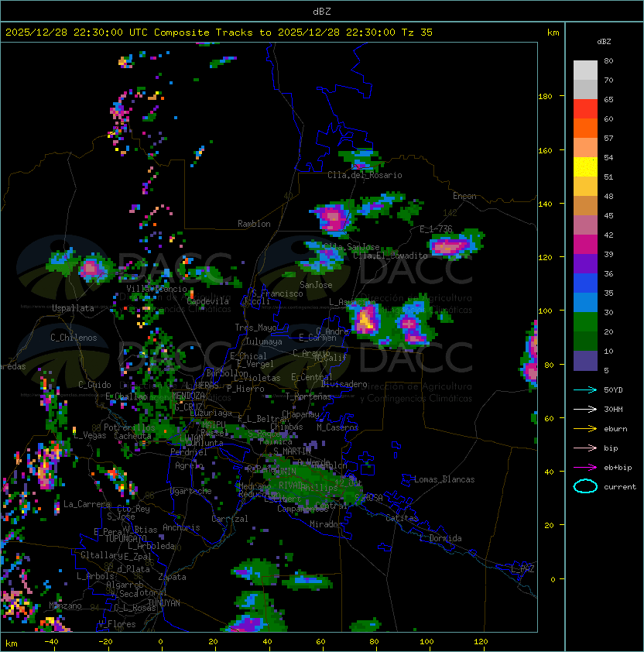Click the cyan 50YD arrow in legend
This screenshot has height=652, width=644.
click(x=585, y=389)
